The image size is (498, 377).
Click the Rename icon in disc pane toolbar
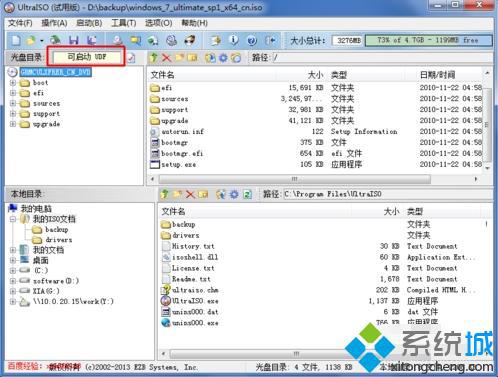(192, 58)
